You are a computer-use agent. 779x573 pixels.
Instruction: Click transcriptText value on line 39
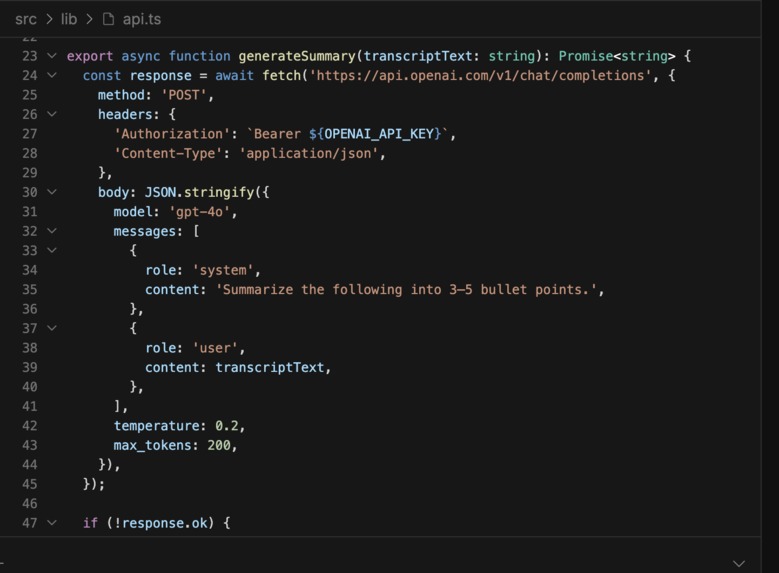[x=269, y=368]
